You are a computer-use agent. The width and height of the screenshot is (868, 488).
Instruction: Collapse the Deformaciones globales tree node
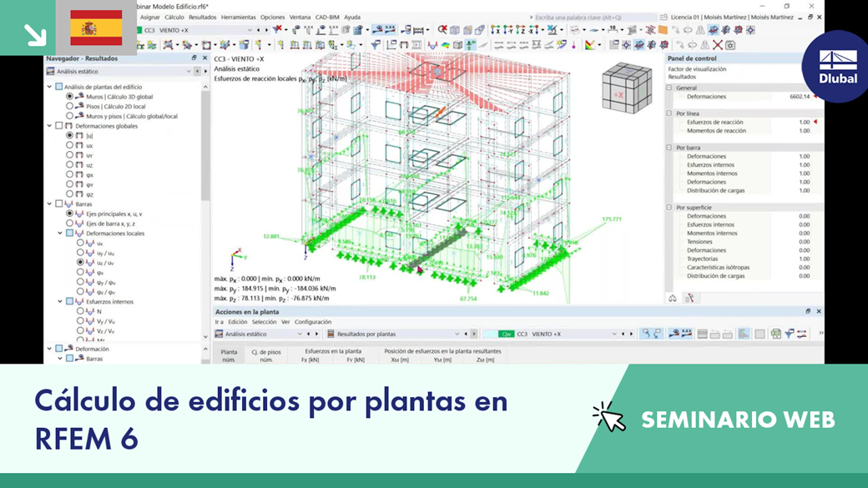(50, 126)
